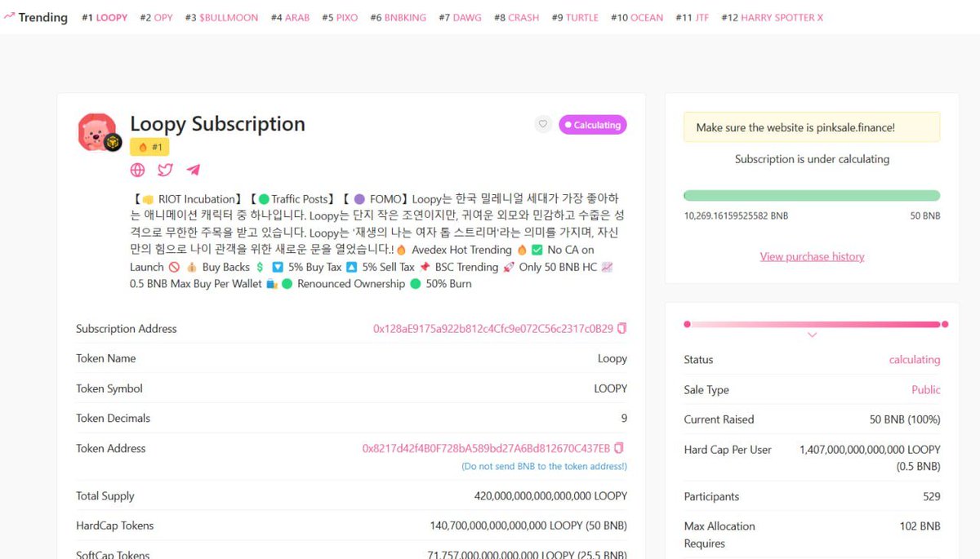Click the HardCap Tokens value 140,700,000,000,000,000 LOOPY
The width and height of the screenshot is (980, 559).
coord(528,526)
